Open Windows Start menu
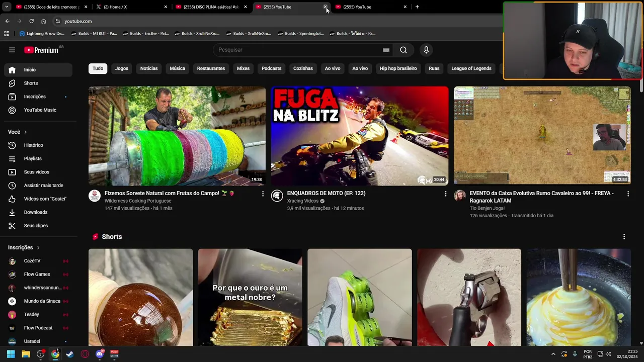Screen dimensions: 644x362 point(11,354)
